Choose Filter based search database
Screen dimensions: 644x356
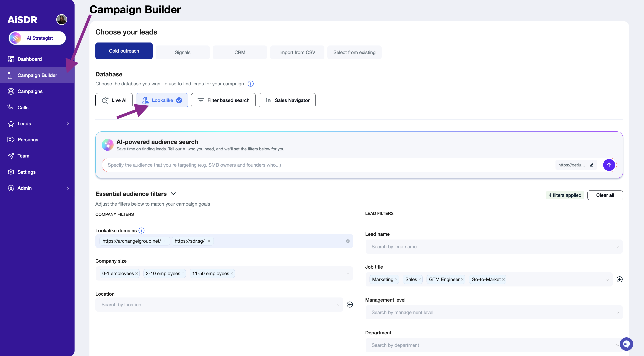pos(223,100)
